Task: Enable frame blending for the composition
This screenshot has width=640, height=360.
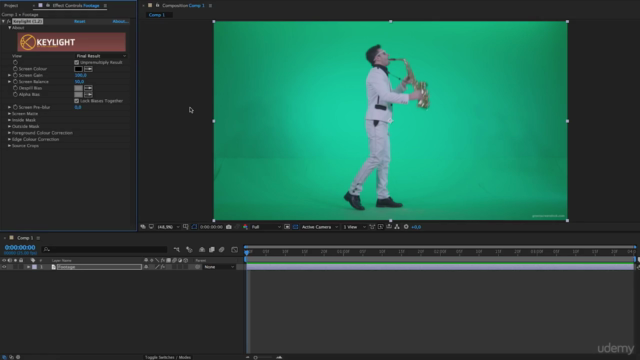Action: [x=211, y=249]
